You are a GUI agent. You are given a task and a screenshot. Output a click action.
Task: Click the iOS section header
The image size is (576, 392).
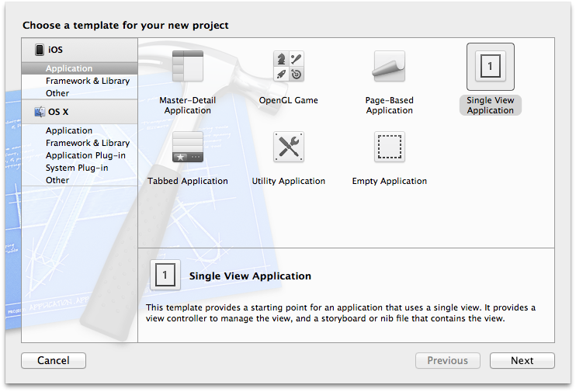[x=79, y=50]
